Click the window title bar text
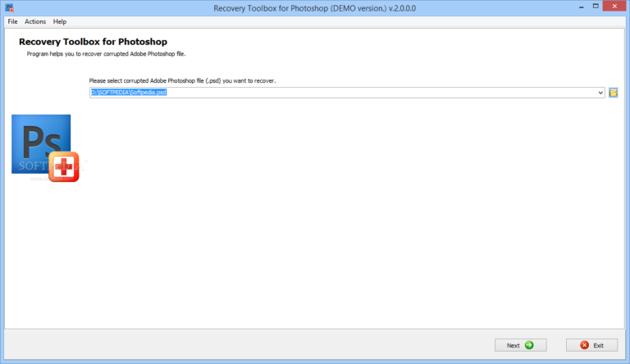 coord(314,7)
